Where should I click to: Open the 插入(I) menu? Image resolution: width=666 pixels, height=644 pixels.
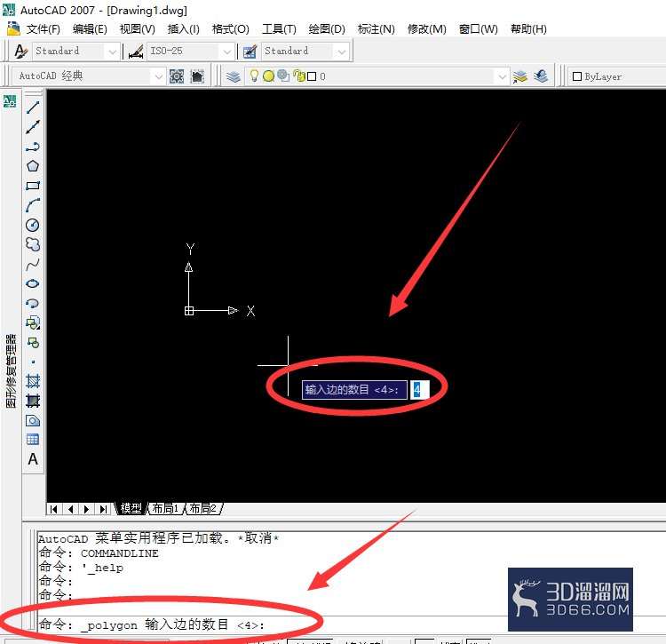click(184, 29)
